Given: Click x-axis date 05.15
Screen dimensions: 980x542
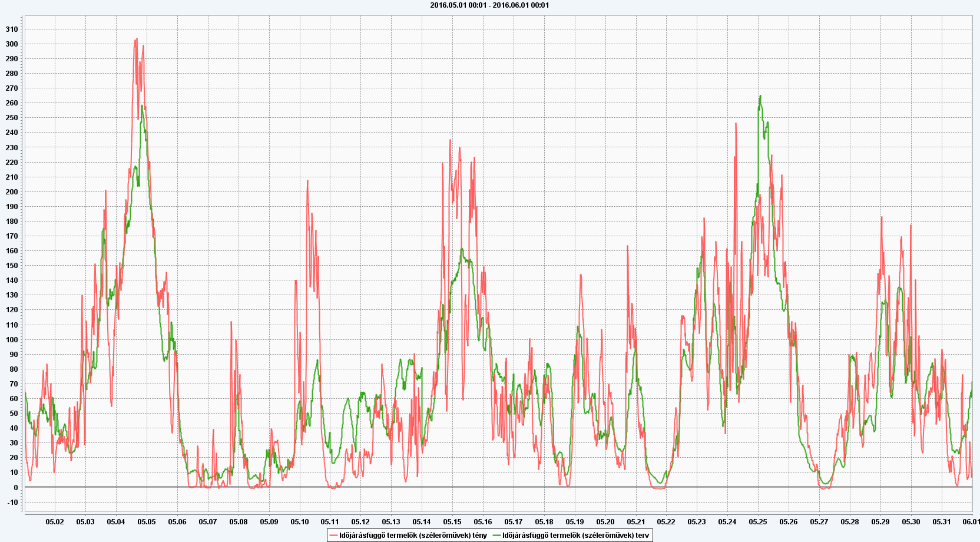Looking at the screenshot, I should pyautogui.click(x=452, y=522).
